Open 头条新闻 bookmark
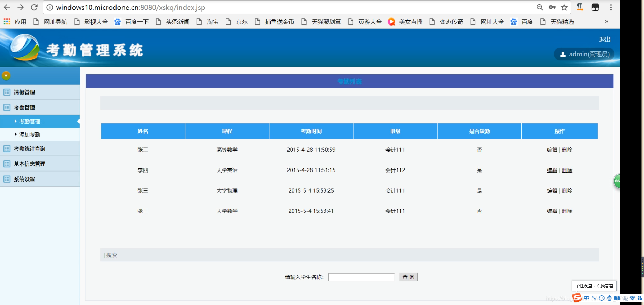This screenshot has height=305, width=644. (x=172, y=22)
